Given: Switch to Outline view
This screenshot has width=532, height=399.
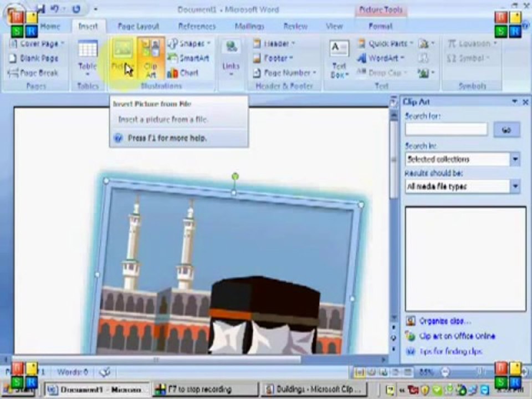Looking at the screenshot, I should (x=396, y=372).
